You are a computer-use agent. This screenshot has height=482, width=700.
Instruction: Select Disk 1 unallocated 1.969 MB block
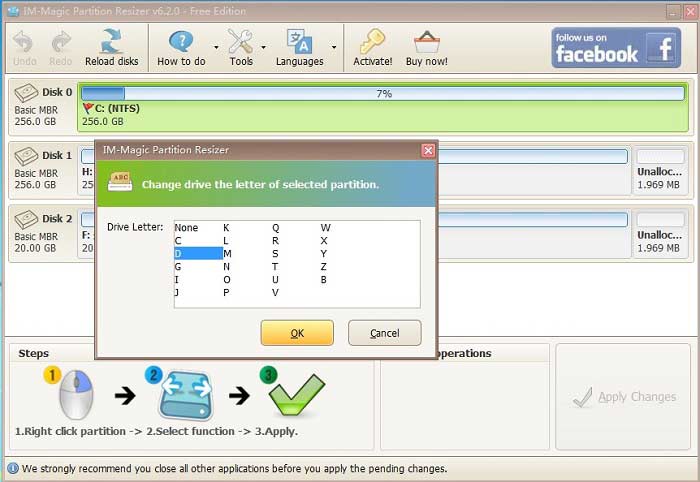coord(660,170)
